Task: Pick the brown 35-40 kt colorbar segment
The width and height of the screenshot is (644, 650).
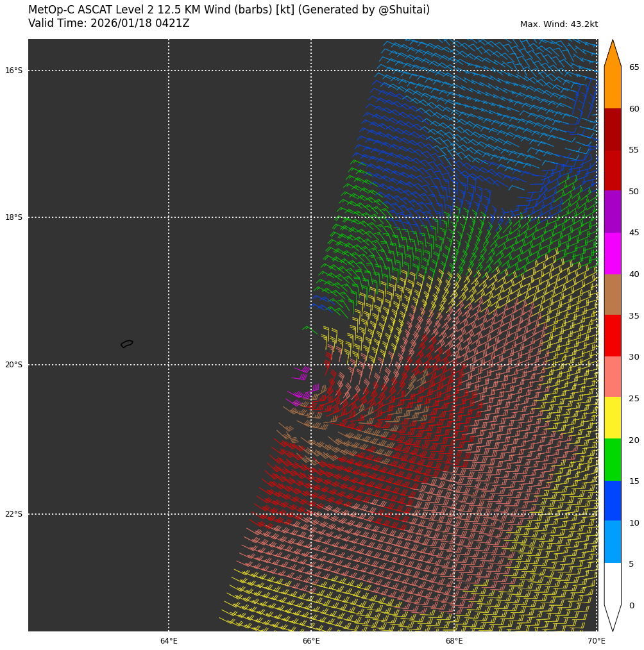Action: (x=613, y=294)
